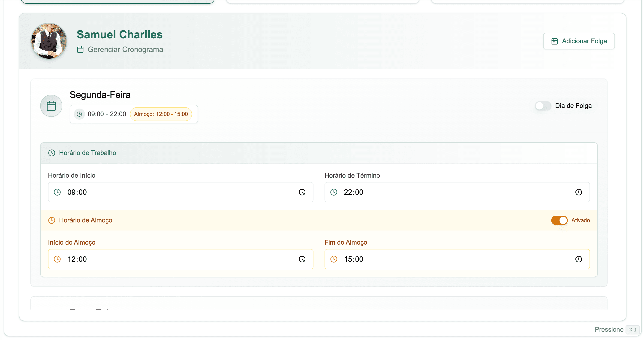The image size is (644, 340).
Task: Click the Adicionar Folga button
Action: pos(578,41)
